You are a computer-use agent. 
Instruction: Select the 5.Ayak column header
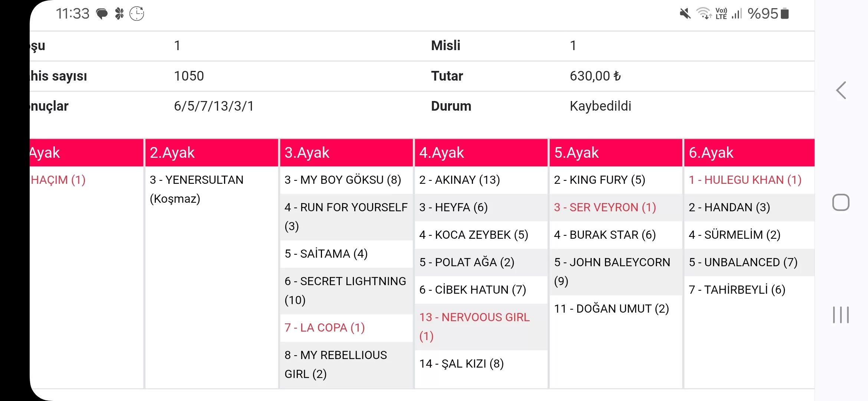coord(615,153)
